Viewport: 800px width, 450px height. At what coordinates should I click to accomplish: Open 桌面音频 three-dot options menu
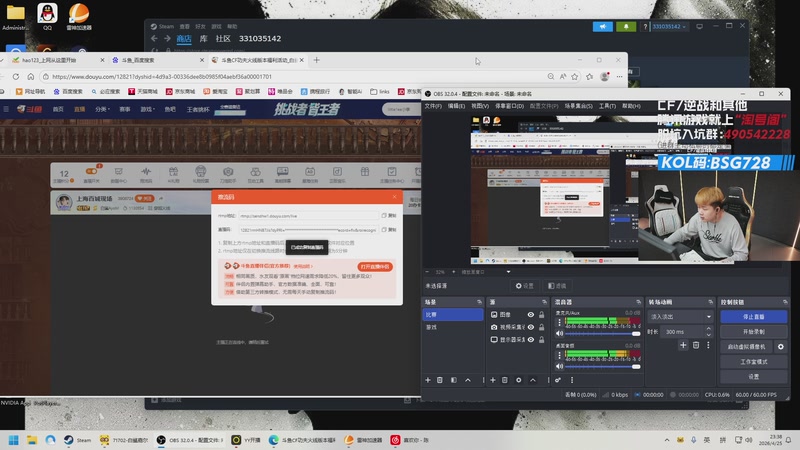pos(559,355)
